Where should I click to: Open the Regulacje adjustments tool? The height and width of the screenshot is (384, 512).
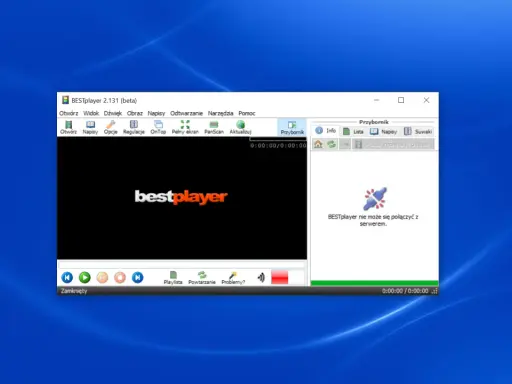[134, 127]
